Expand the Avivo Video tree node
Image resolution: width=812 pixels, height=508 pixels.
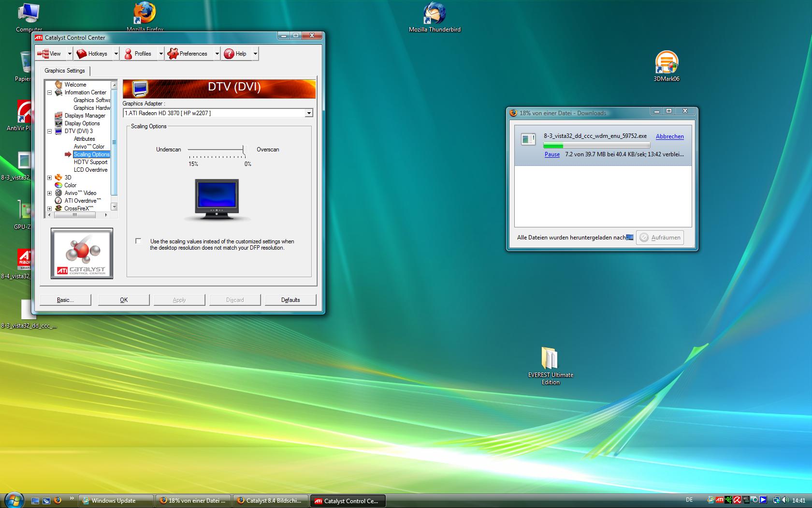pos(49,193)
